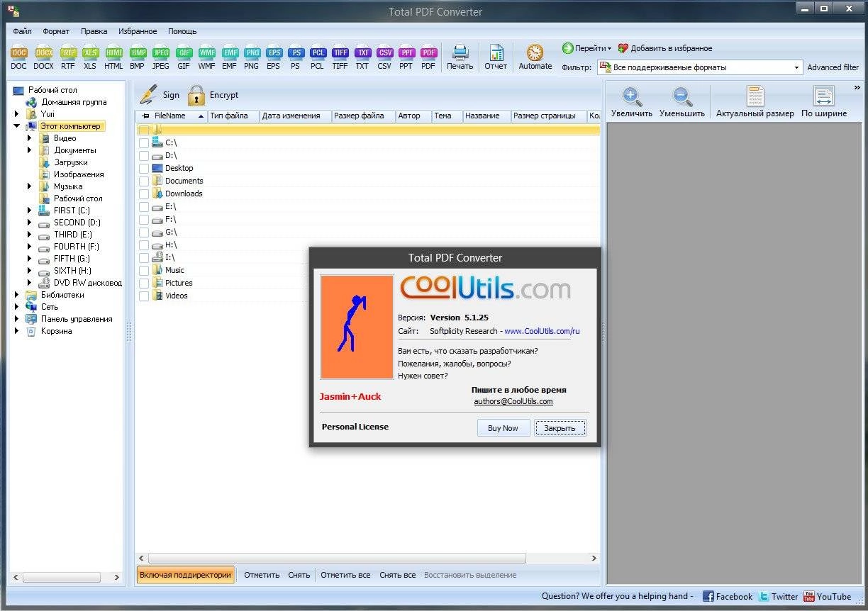This screenshot has width=868, height=611.
Task: Convert to PNG format icon
Action: (251, 57)
